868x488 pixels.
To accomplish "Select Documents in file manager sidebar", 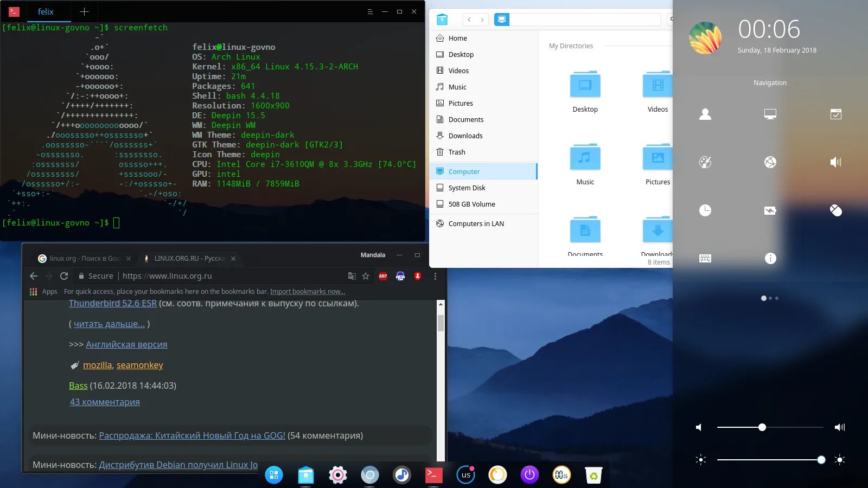I will (x=483, y=120).
